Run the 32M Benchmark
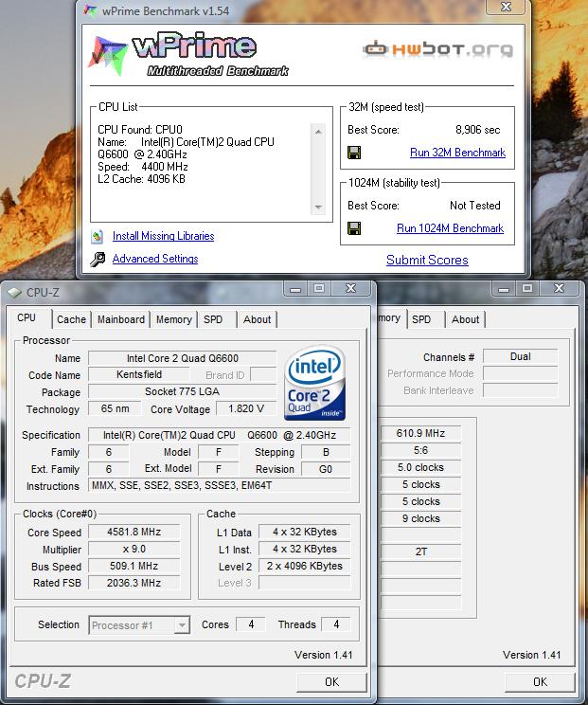Viewport: 588px width, 705px height. point(457,153)
